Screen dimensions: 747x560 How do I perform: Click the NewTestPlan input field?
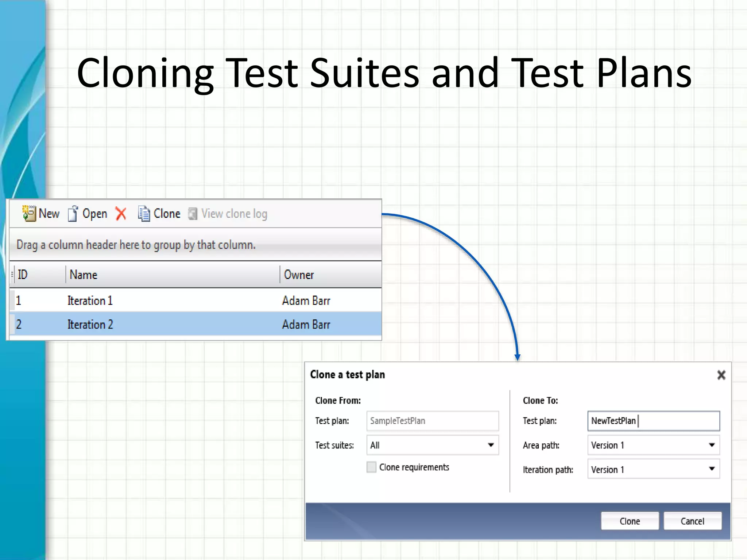point(654,421)
